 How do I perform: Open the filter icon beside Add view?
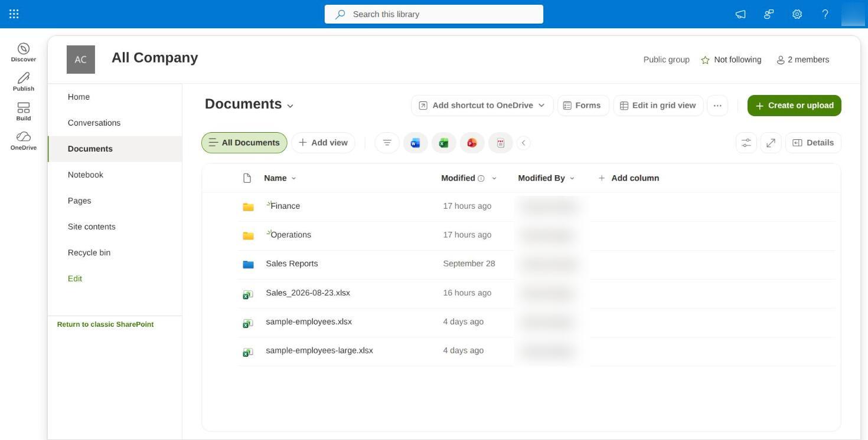(x=387, y=143)
